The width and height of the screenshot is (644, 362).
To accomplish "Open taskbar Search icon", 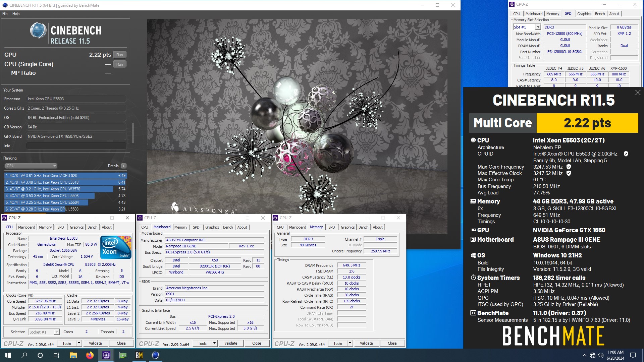I will (x=24, y=355).
